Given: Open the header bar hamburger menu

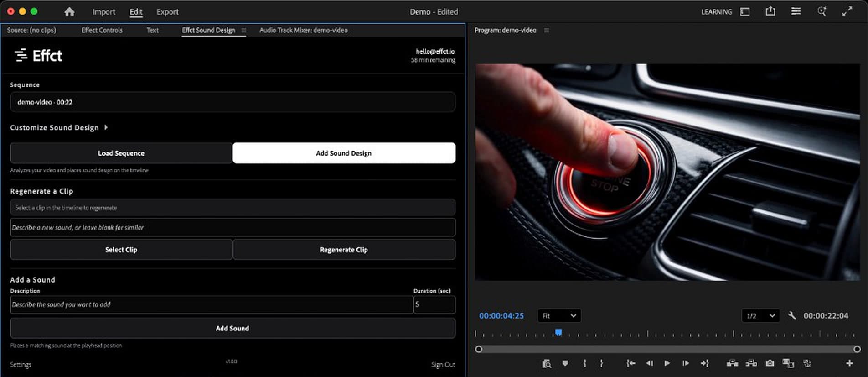Looking at the screenshot, I should pos(796,11).
